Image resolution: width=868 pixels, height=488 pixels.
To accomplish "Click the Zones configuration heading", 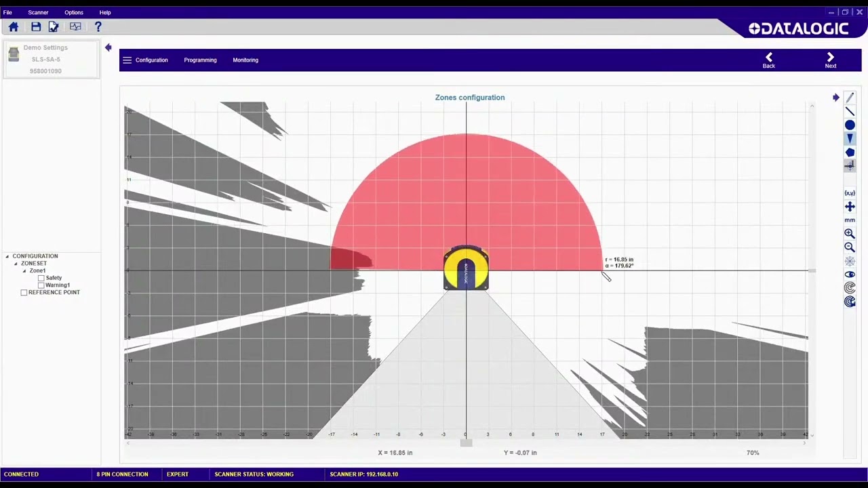I will point(470,98).
